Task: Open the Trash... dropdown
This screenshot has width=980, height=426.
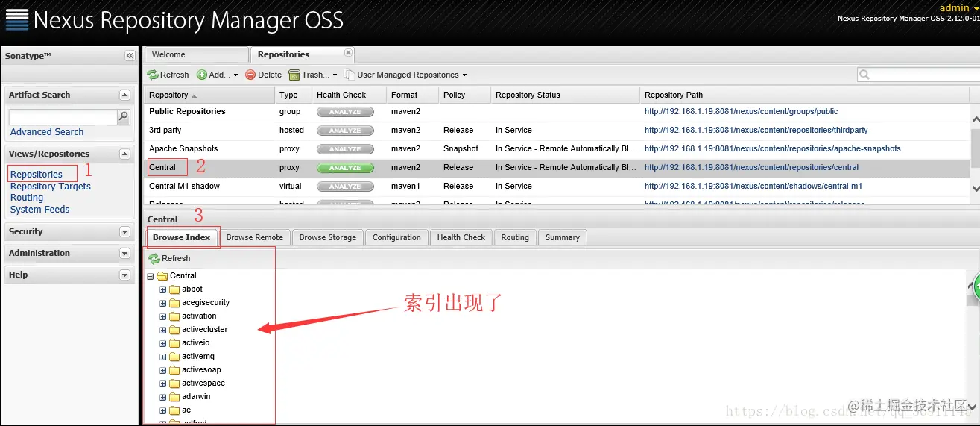Action: 314,75
